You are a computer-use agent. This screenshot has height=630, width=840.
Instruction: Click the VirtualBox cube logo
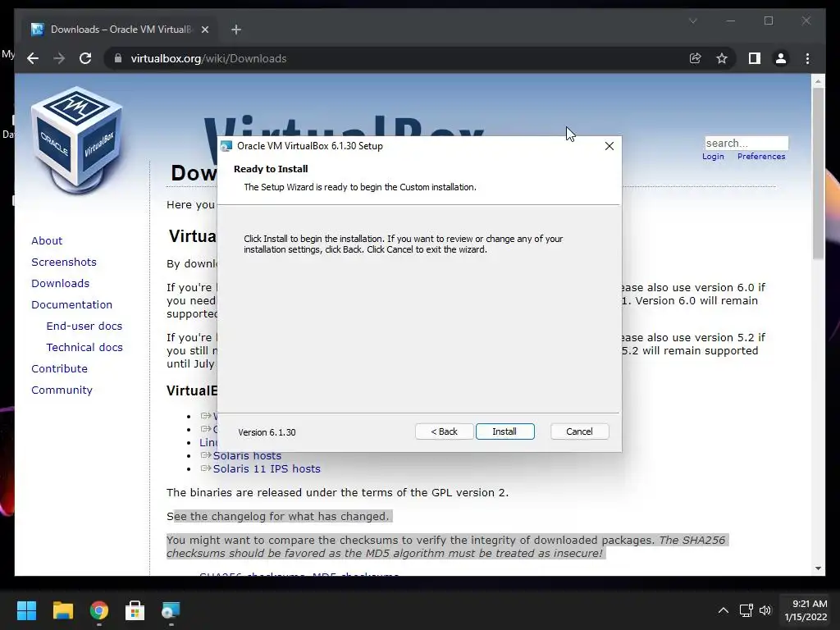[76, 140]
